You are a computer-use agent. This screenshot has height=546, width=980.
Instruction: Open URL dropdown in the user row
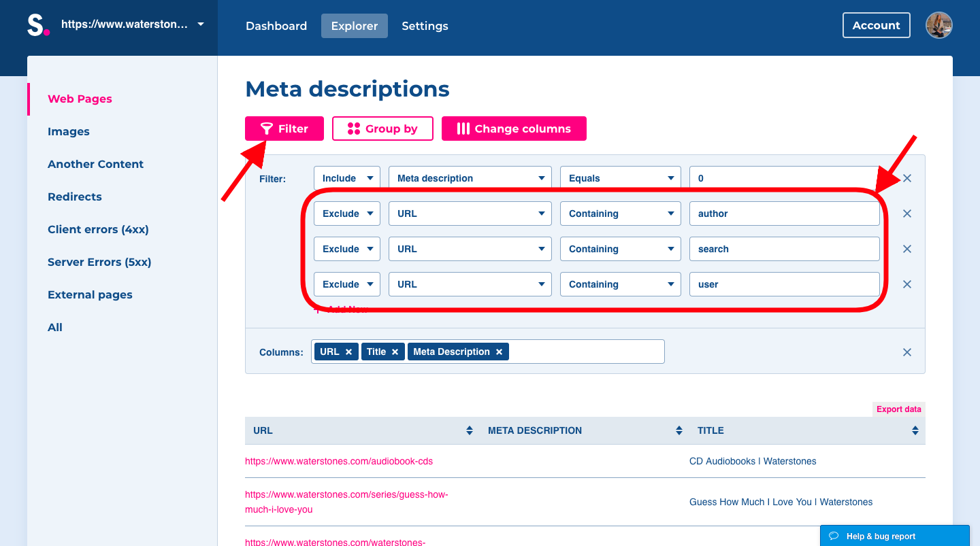[470, 284]
